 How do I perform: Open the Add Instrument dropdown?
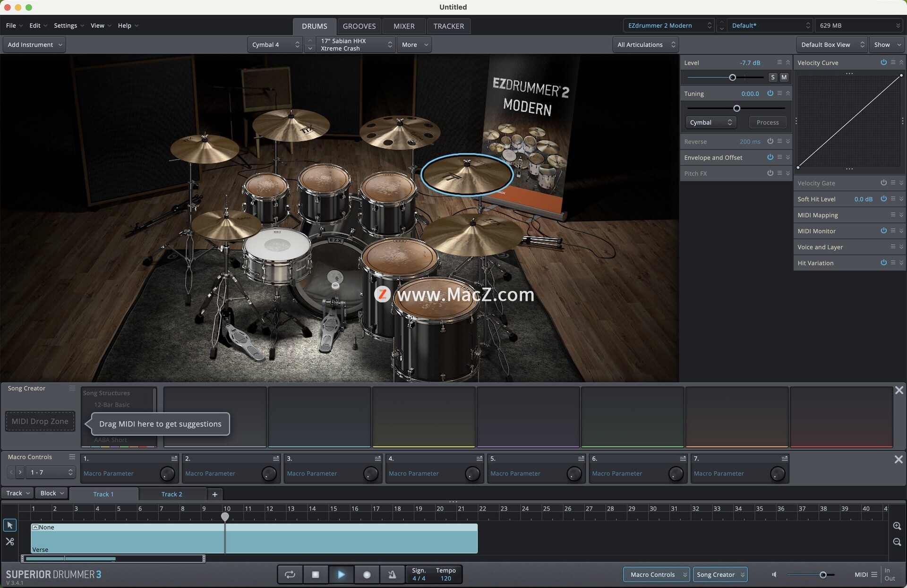(34, 44)
